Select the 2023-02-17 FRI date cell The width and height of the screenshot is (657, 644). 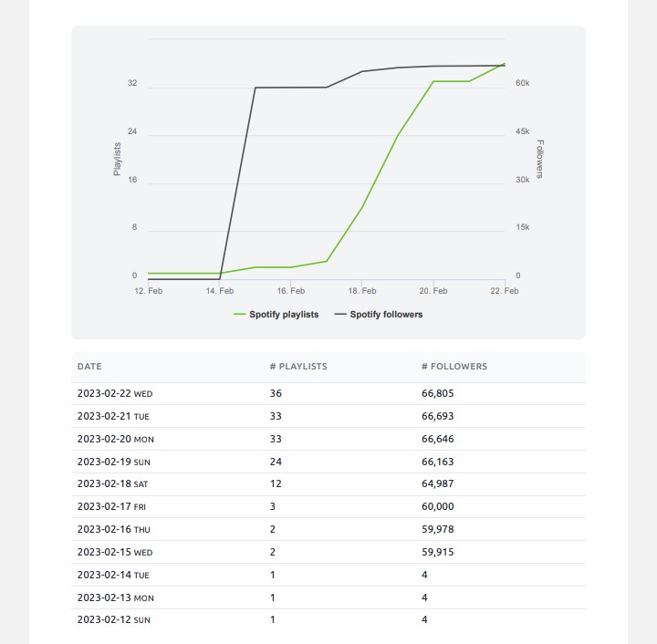[x=111, y=506]
